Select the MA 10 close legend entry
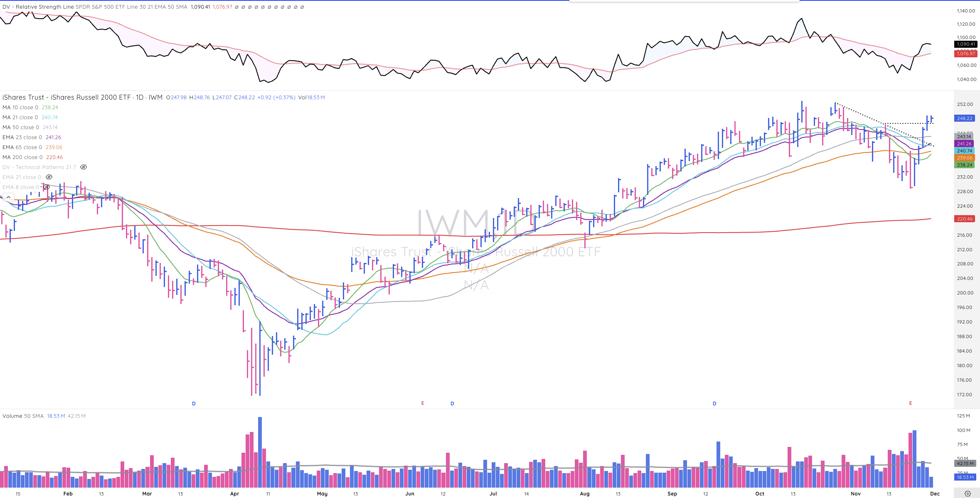The image size is (980, 498). point(20,108)
